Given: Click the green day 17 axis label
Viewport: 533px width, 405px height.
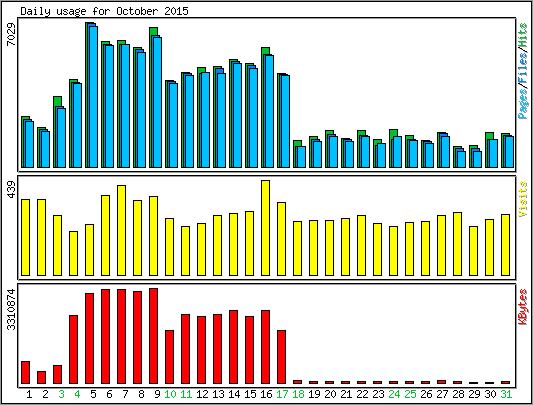Looking at the screenshot, I should click(x=282, y=394).
